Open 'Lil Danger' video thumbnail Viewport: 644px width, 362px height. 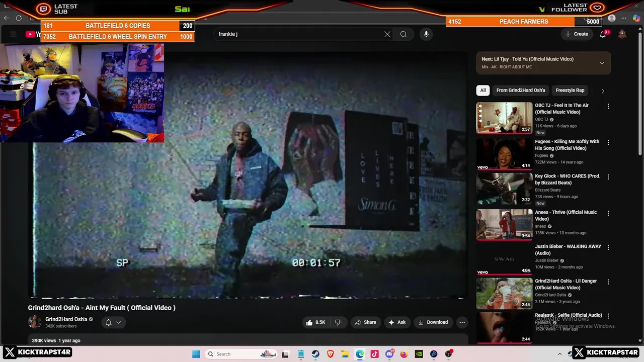point(504,294)
